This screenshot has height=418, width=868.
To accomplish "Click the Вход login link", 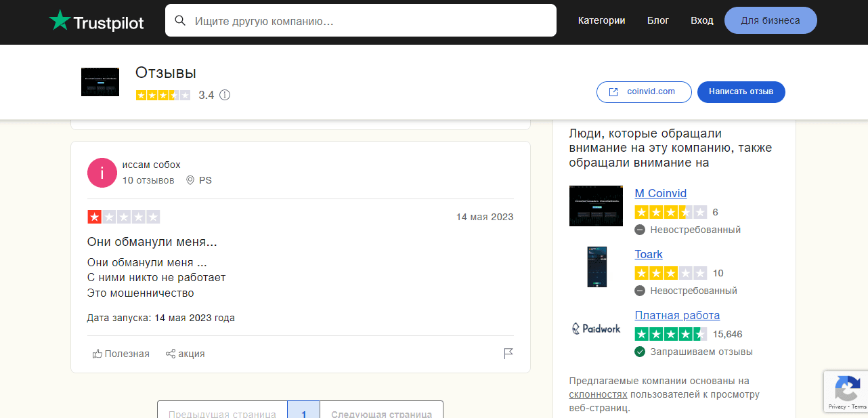I will pyautogui.click(x=701, y=20).
